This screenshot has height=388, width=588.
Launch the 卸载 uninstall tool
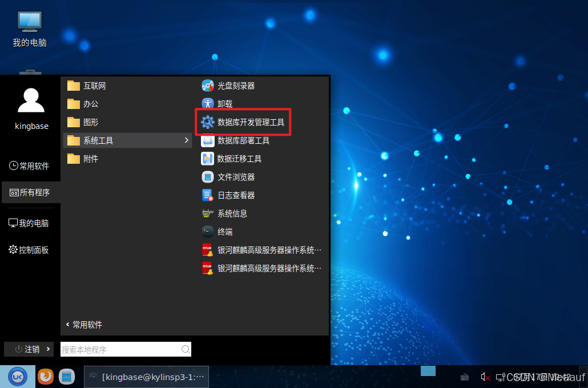217,104
